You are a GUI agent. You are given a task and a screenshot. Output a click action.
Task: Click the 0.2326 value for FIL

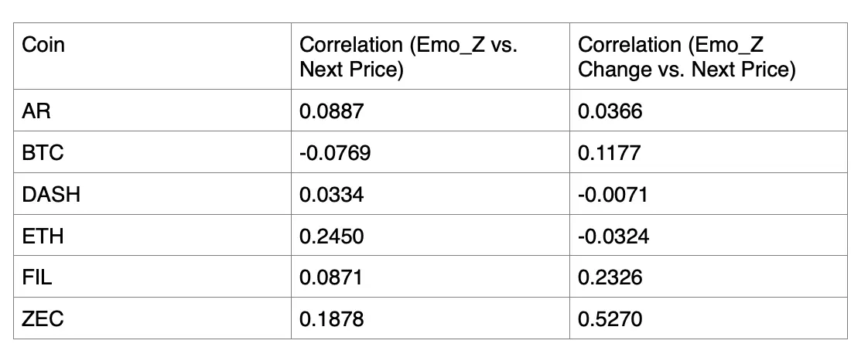[610, 277]
